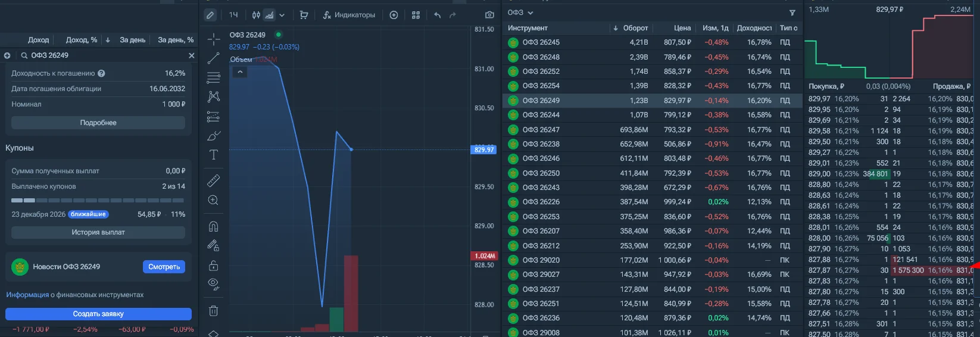Open История выплат
This screenshot has width=980, height=337.
[x=98, y=232]
